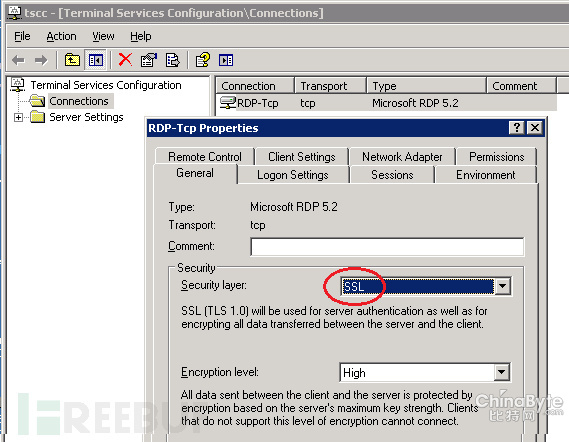Viewport: 569px width, 442px height.
Task: Click the Up one level folder icon
Action: click(72, 60)
